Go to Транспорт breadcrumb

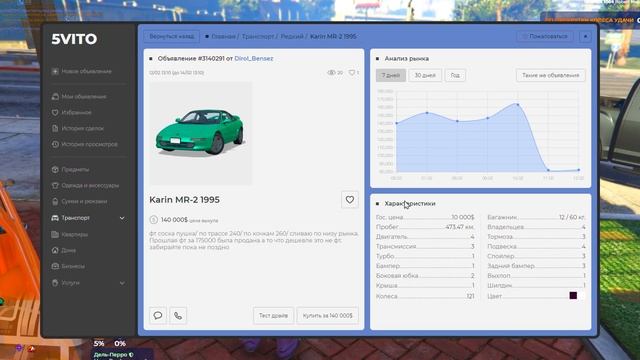(x=258, y=36)
